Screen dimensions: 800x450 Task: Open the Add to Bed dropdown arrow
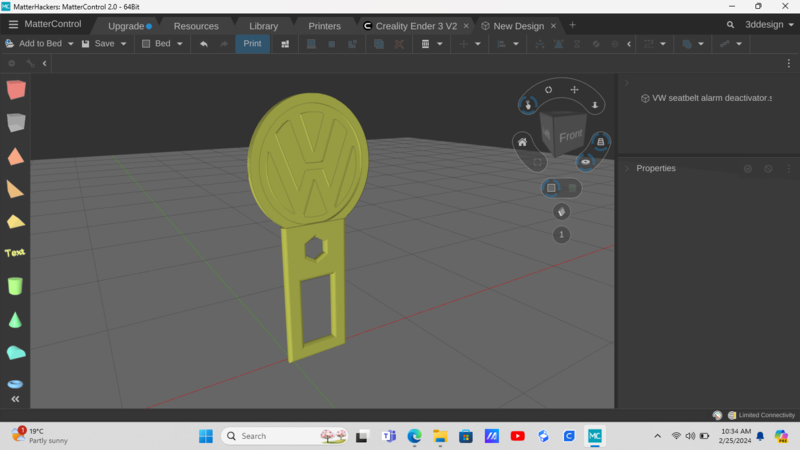tap(70, 44)
